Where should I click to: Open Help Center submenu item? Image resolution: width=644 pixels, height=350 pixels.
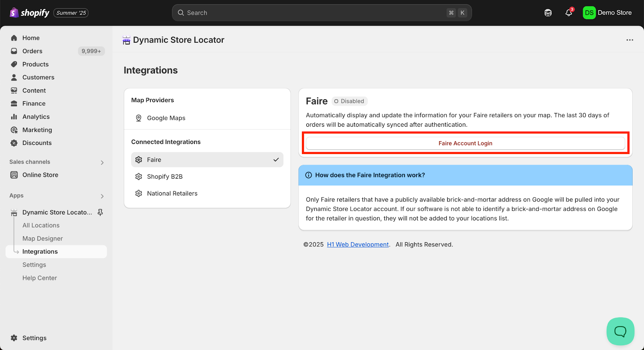(x=40, y=278)
